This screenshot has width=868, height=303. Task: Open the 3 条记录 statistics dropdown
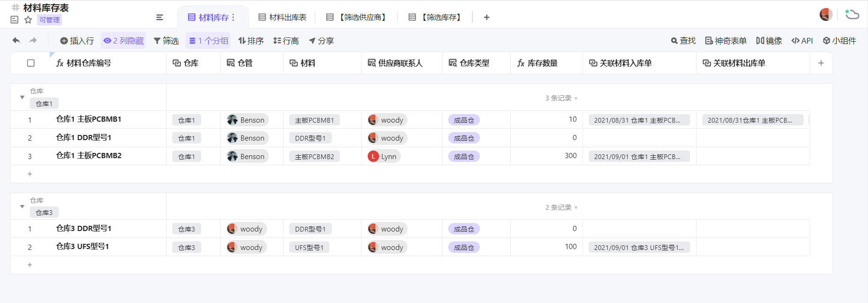tap(561, 98)
